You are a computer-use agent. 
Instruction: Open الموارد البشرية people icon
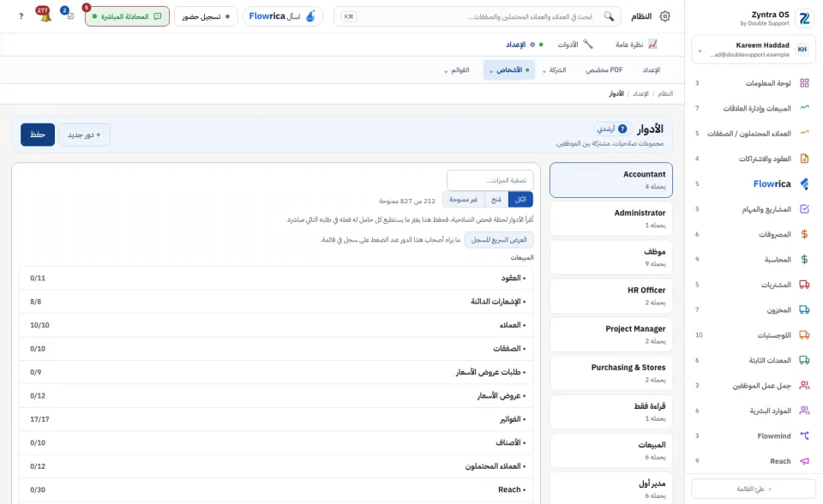click(x=804, y=411)
